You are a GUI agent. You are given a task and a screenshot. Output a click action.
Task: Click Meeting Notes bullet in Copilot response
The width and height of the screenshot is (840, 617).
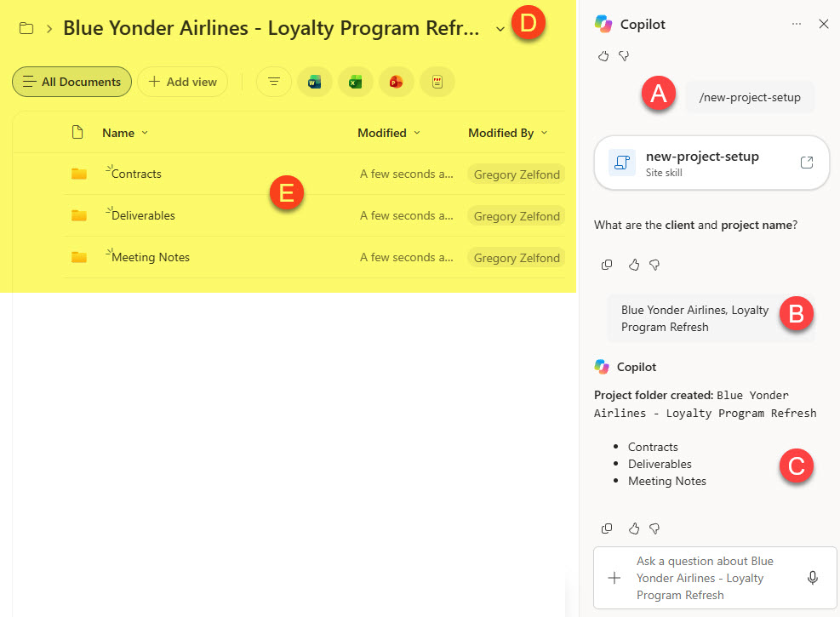pyautogui.click(x=667, y=482)
